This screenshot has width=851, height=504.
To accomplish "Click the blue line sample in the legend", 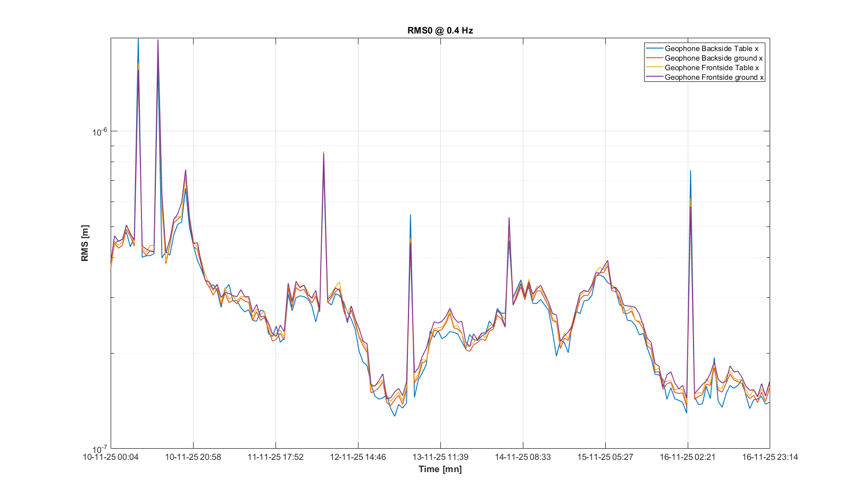I will click(654, 48).
